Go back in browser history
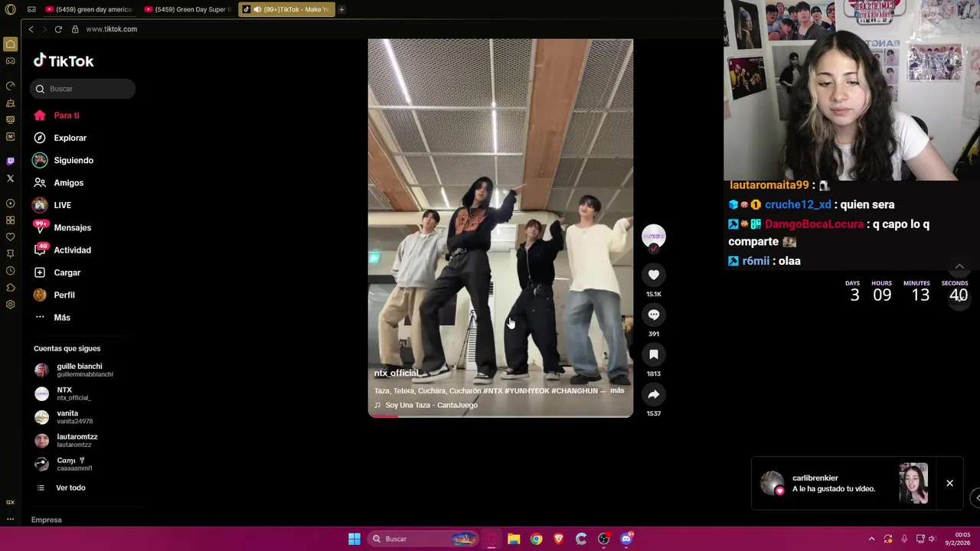The width and height of the screenshot is (980, 551). (31, 29)
